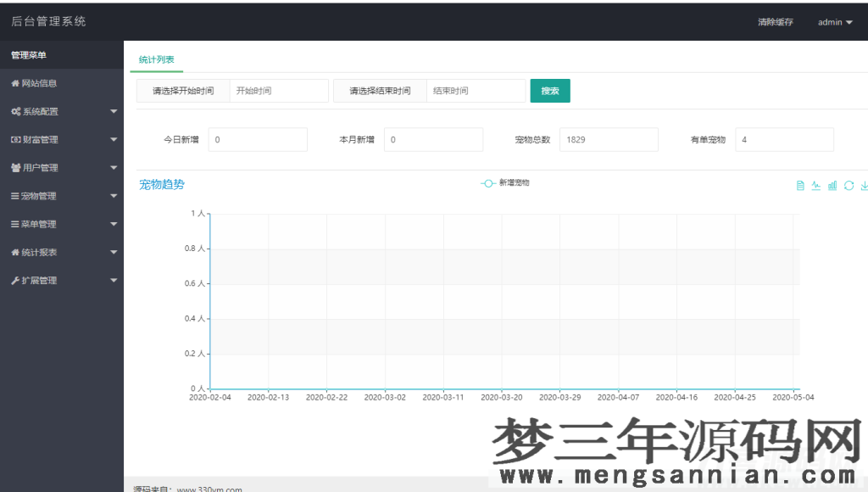This screenshot has width=868, height=492.
Task: Click the 清除缓存 link in the header
Action: pyautogui.click(x=776, y=22)
